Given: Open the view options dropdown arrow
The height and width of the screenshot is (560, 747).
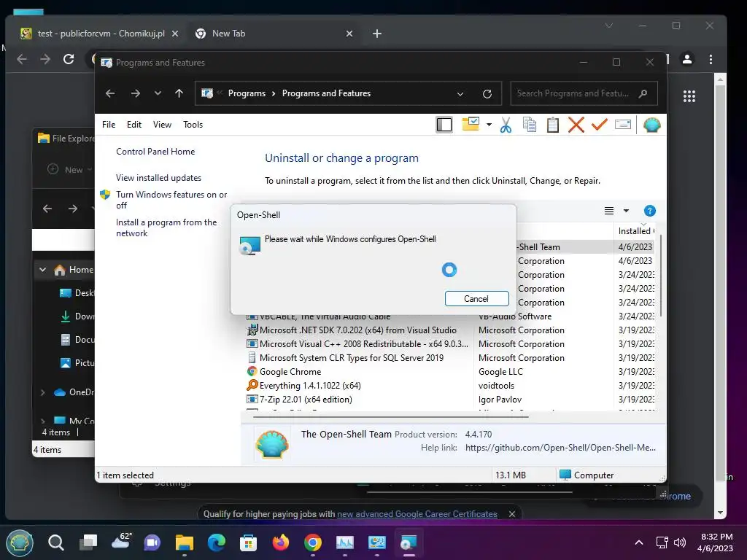Looking at the screenshot, I should [x=626, y=211].
